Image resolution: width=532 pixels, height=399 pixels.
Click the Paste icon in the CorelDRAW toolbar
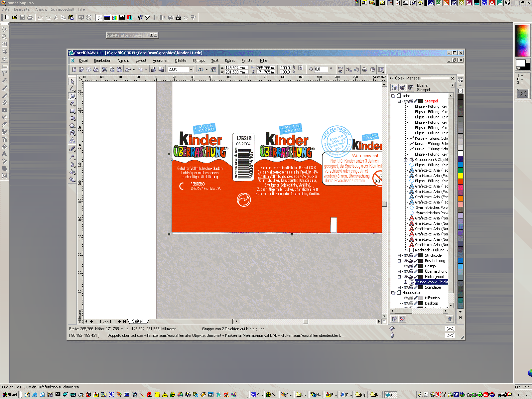tap(119, 69)
